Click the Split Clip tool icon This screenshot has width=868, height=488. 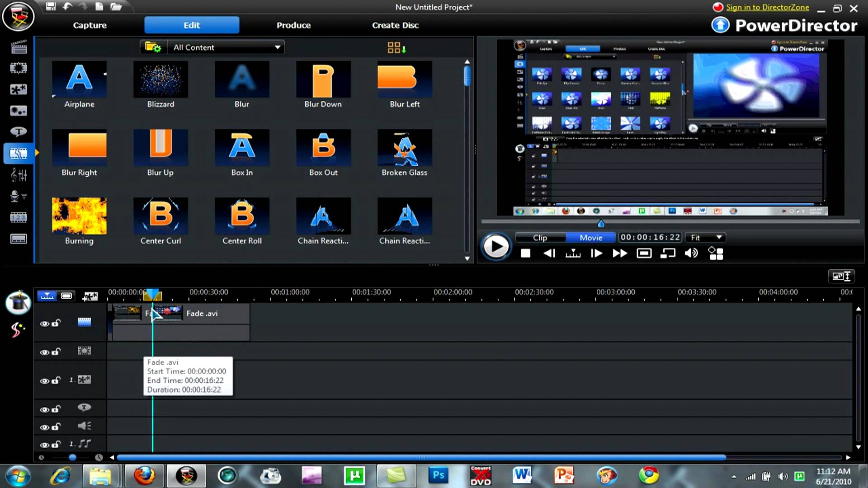coord(572,254)
